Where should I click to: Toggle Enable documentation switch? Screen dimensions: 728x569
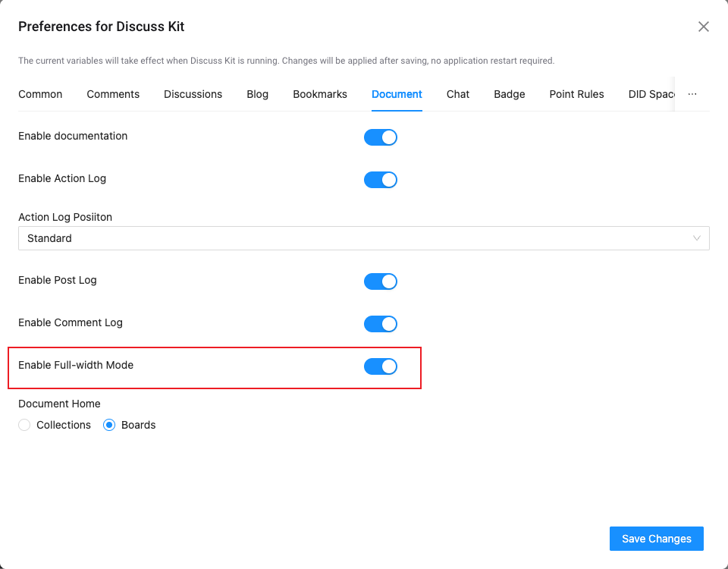(381, 137)
